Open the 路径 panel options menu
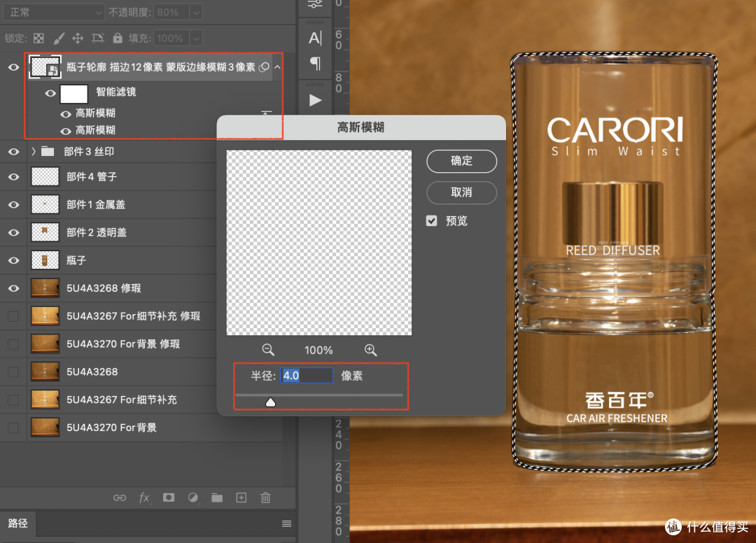This screenshot has width=756, height=543. tap(286, 523)
